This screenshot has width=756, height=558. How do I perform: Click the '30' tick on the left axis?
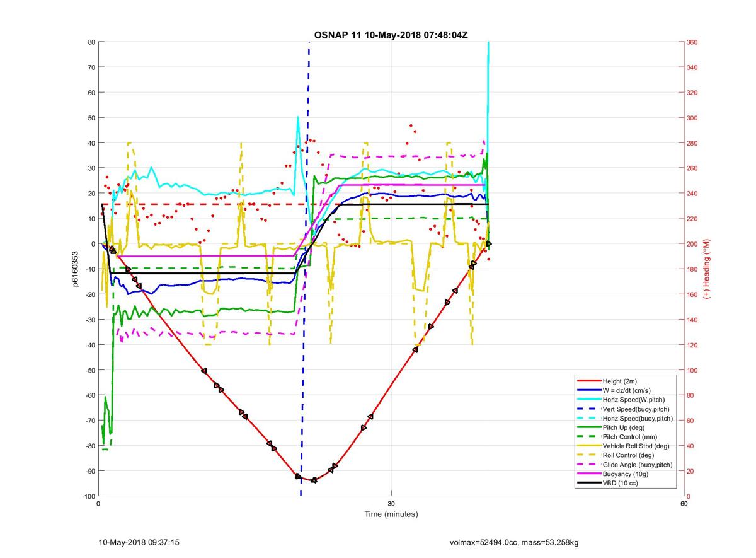tap(91, 168)
